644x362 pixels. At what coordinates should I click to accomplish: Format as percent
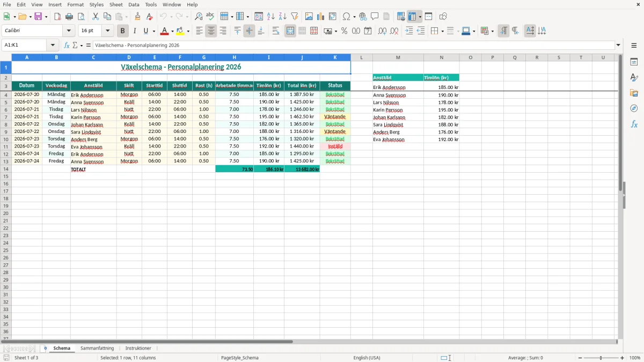click(x=344, y=31)
